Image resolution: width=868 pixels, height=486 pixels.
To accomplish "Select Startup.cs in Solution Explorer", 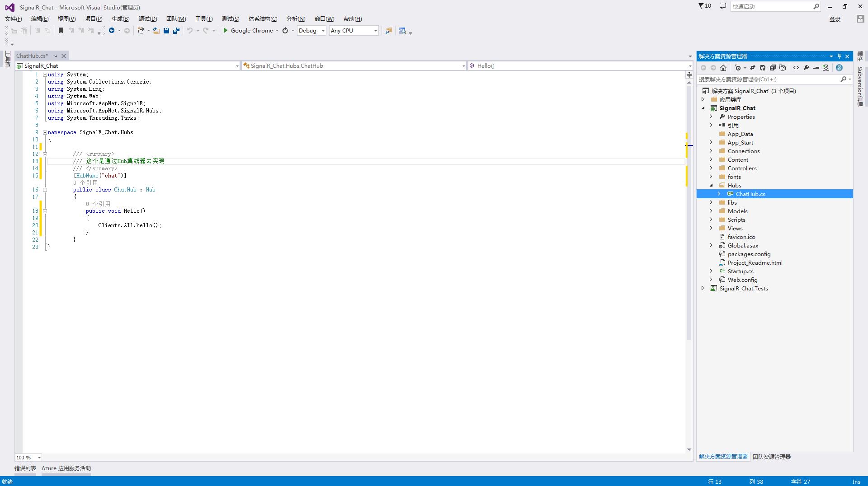I will click(741, 271).
